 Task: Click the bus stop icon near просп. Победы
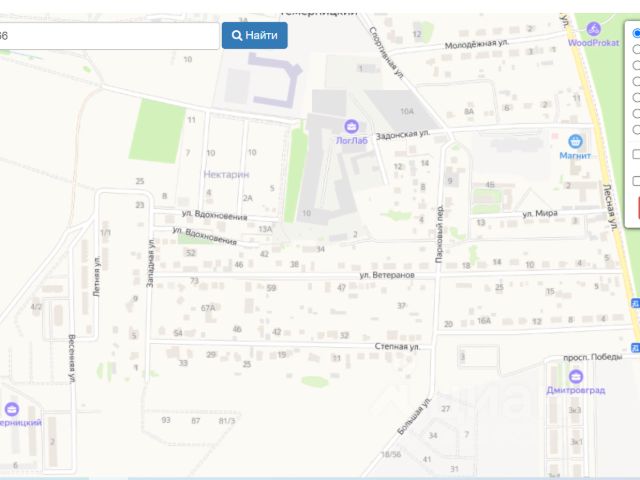(635, 347)
